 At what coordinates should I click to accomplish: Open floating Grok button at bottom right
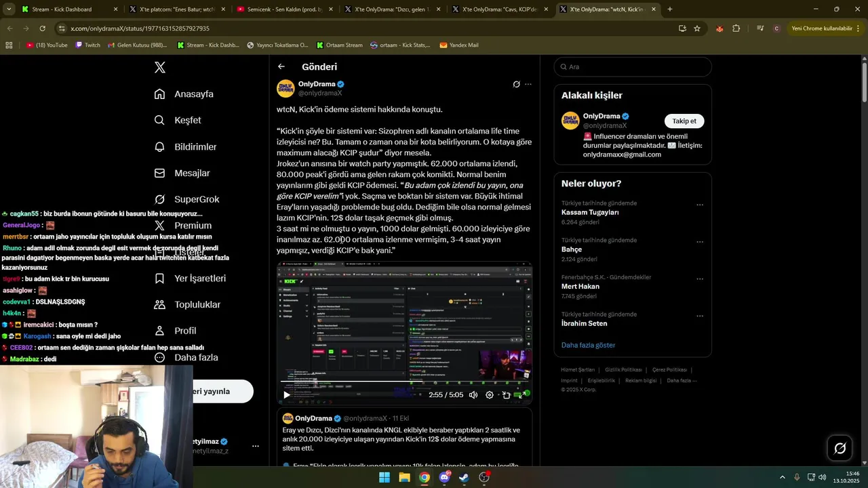pyautogui.click(x=840, y=448)
